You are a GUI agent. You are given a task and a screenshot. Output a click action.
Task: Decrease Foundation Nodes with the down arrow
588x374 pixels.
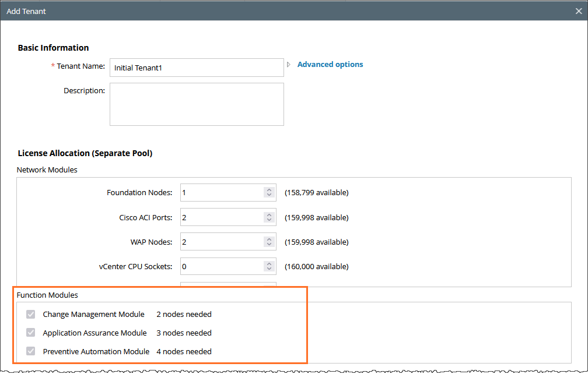coord(269,195)
